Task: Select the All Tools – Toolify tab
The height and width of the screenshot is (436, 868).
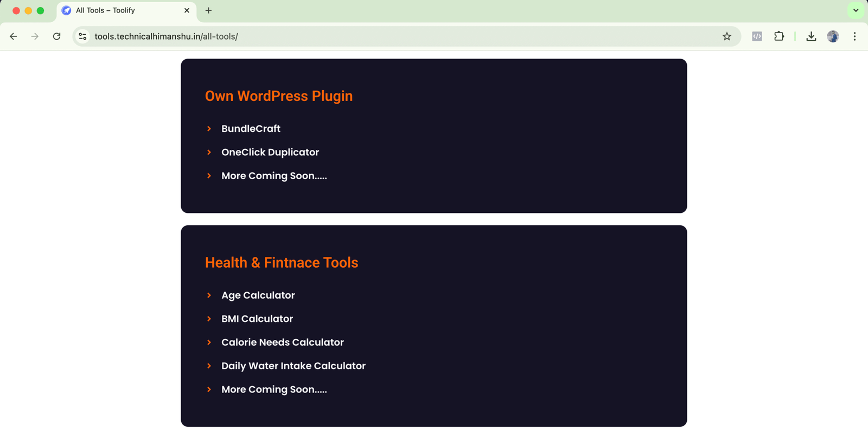Action: click(119, 10)
